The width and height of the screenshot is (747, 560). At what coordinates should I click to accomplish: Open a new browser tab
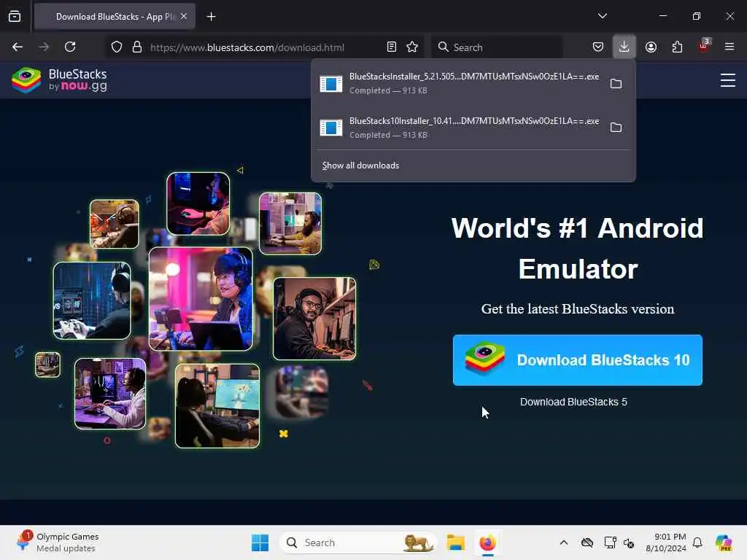click(211, 17)
